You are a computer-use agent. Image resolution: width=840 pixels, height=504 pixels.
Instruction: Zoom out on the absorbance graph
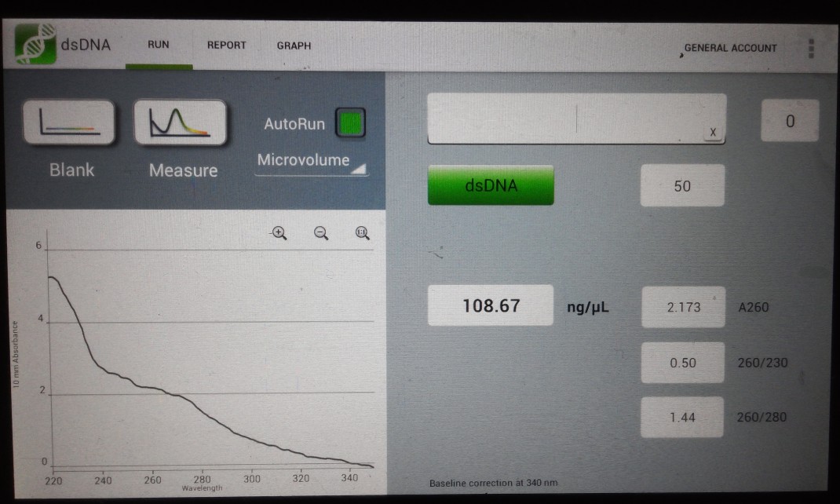320,232
